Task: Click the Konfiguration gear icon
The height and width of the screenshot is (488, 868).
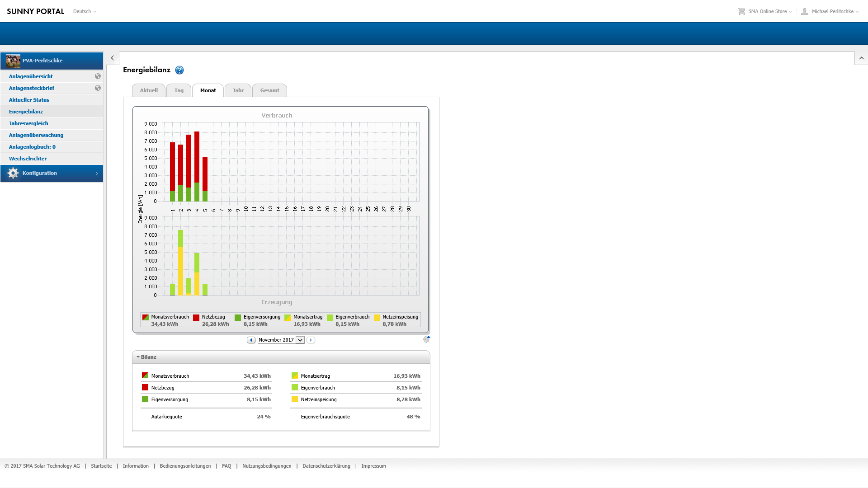Action: (13, 174)
